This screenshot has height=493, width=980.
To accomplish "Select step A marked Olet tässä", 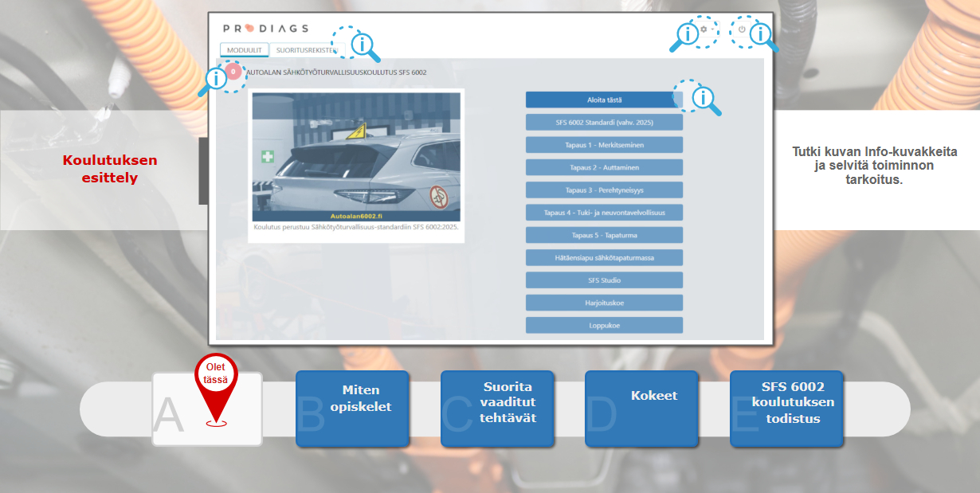I will [207, 409].
